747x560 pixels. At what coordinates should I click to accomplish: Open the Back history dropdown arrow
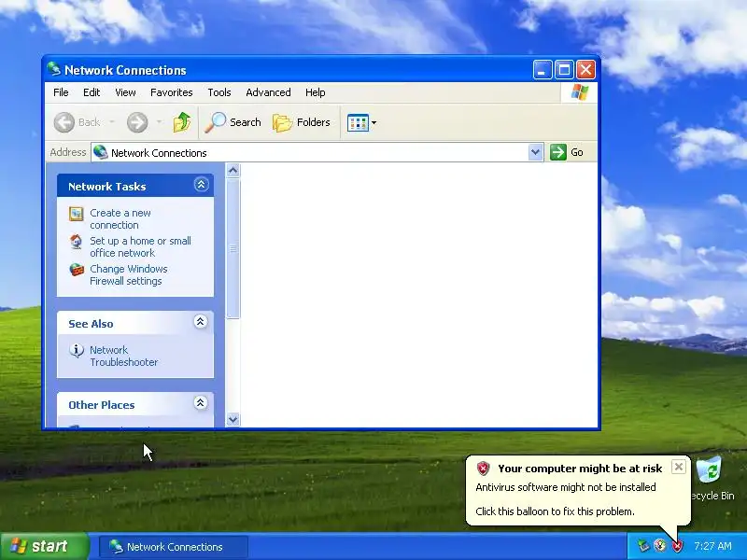[x=112, y=122]
